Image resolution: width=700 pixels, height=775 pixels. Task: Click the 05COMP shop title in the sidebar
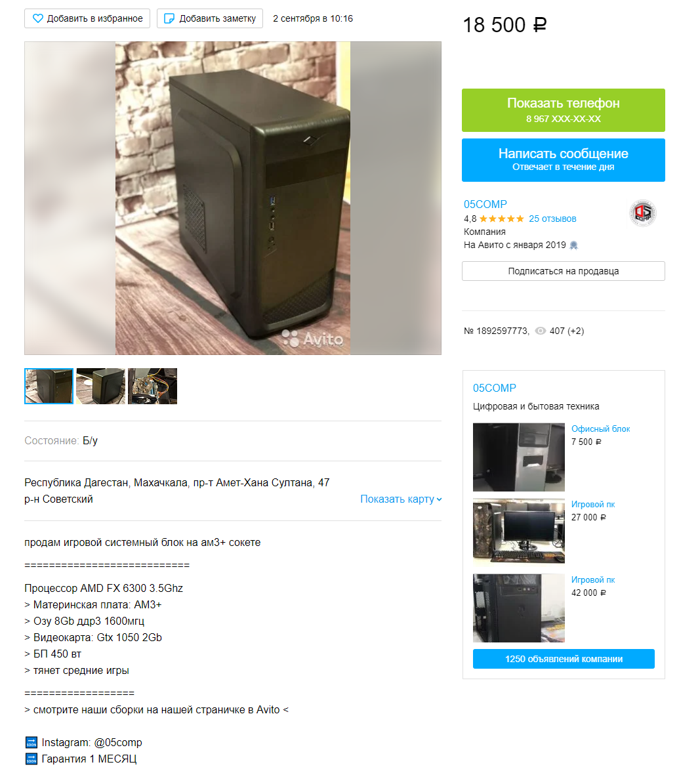(495, 388)
